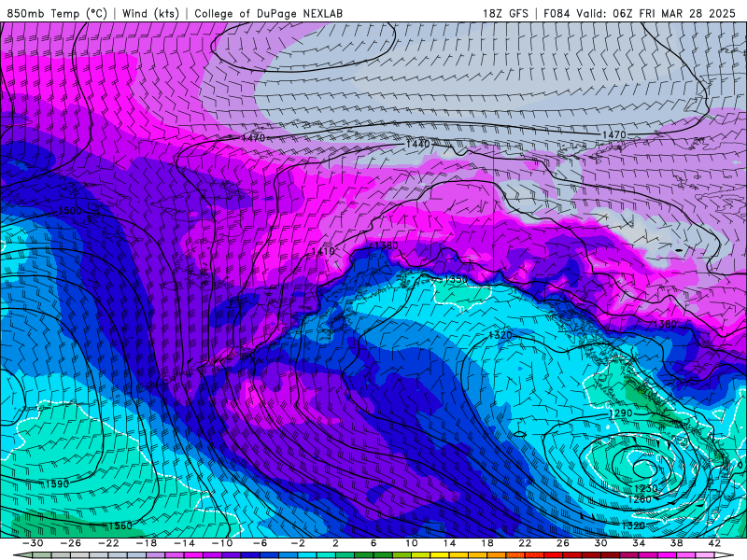Click the 1350 height contour label
The image size is (747, 560).
[x=456, y=279]
